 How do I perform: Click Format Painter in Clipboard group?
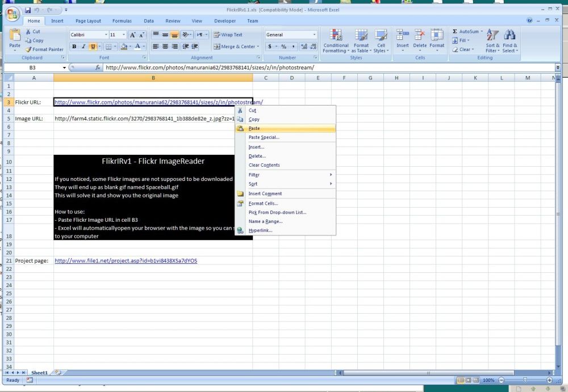click(x=44, y=49)
